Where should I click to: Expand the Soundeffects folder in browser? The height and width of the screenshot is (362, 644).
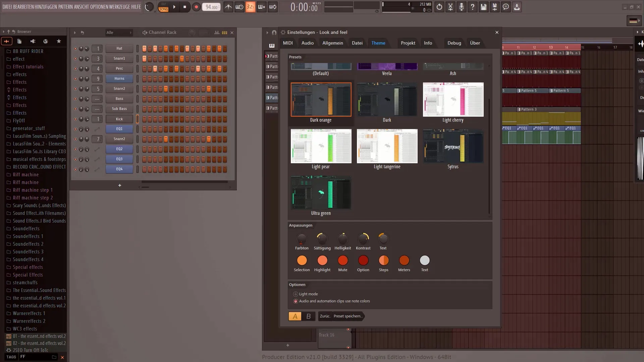pos(25,229)
